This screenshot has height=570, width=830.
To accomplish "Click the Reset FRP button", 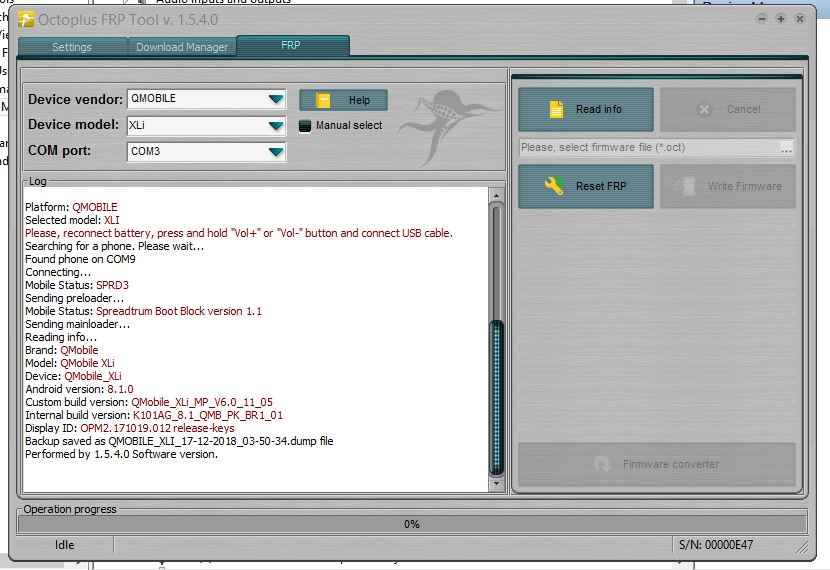I will point(586,186).
